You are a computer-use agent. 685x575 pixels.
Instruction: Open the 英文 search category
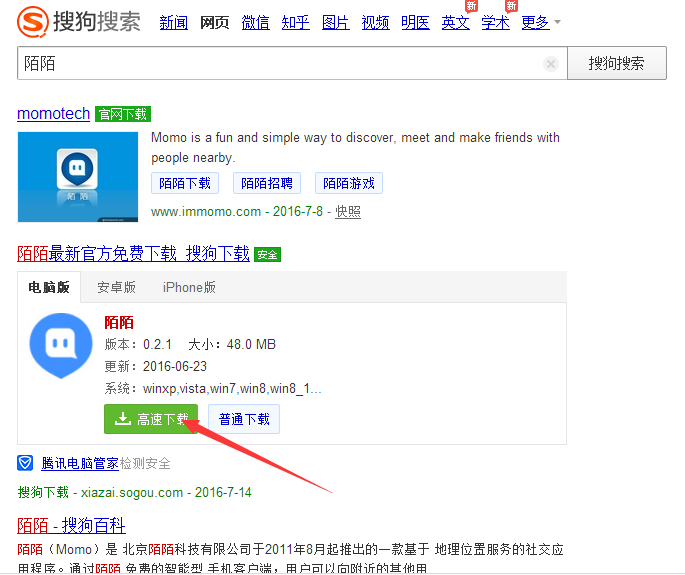coord(456,22)
